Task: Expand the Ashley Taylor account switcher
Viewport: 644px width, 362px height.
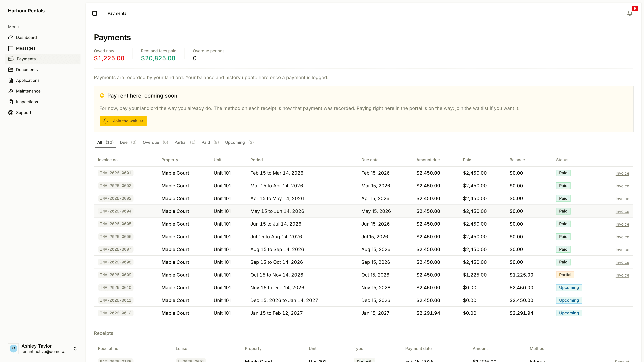Action: (x=75, y=349)
